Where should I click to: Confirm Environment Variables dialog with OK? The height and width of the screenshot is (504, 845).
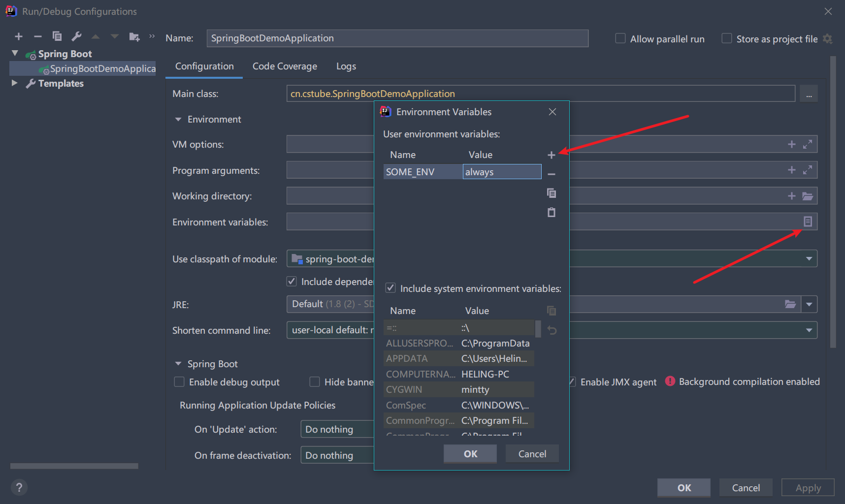point(470,454)
